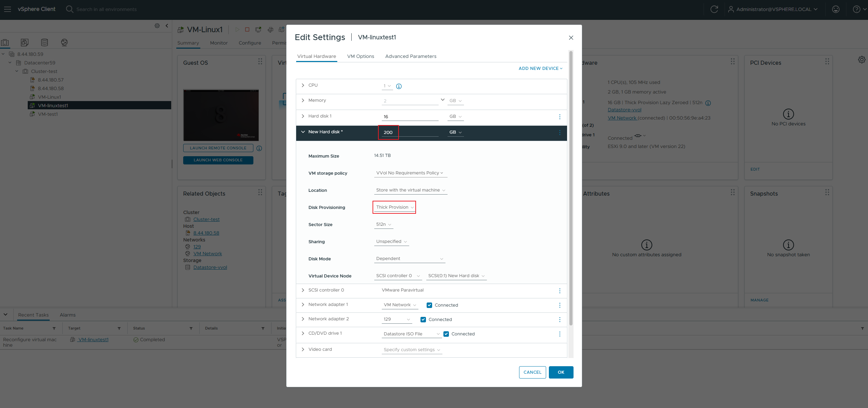This screenshot has height=408, width=868.
Task: Uncheck Connected for Network adapter 1
Action: (x=429, y=305)
